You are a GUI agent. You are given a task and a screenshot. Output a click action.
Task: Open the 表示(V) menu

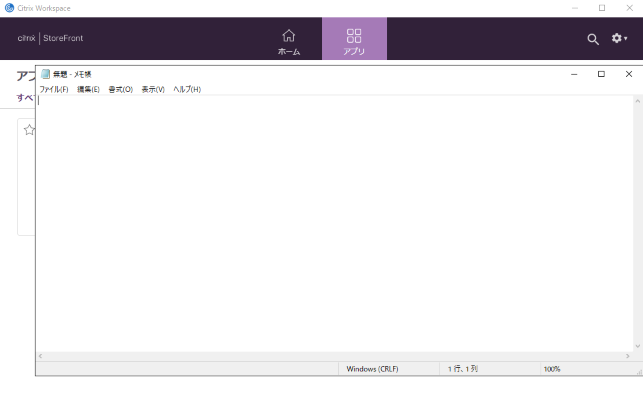[x=153, y=89]
